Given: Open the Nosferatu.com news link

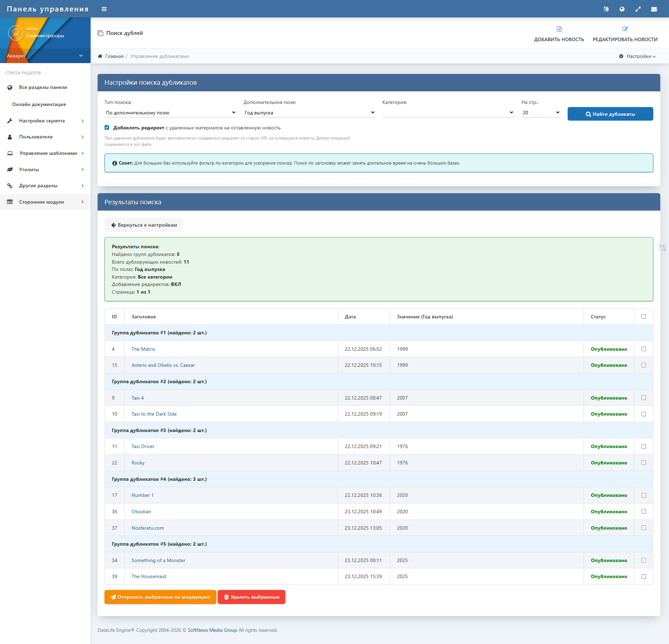Looking at the screenshot, I should pyautogui.click(x=147, y=528).
